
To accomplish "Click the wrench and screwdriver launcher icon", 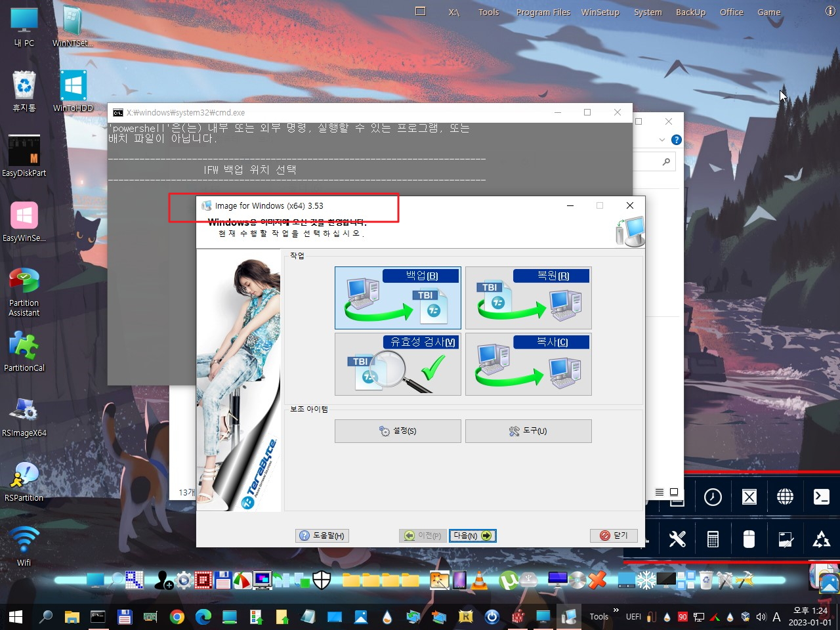I will click(x=677, y=539).
